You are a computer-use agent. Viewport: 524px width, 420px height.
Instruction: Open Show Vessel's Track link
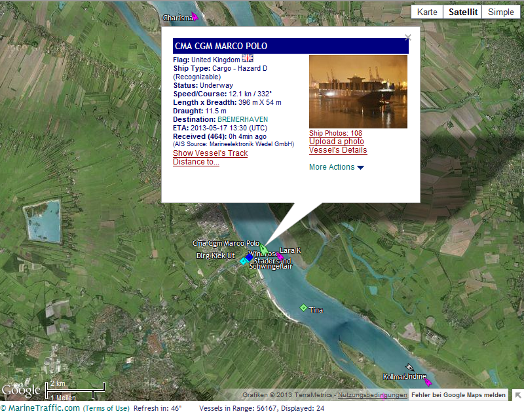[210, 153]
